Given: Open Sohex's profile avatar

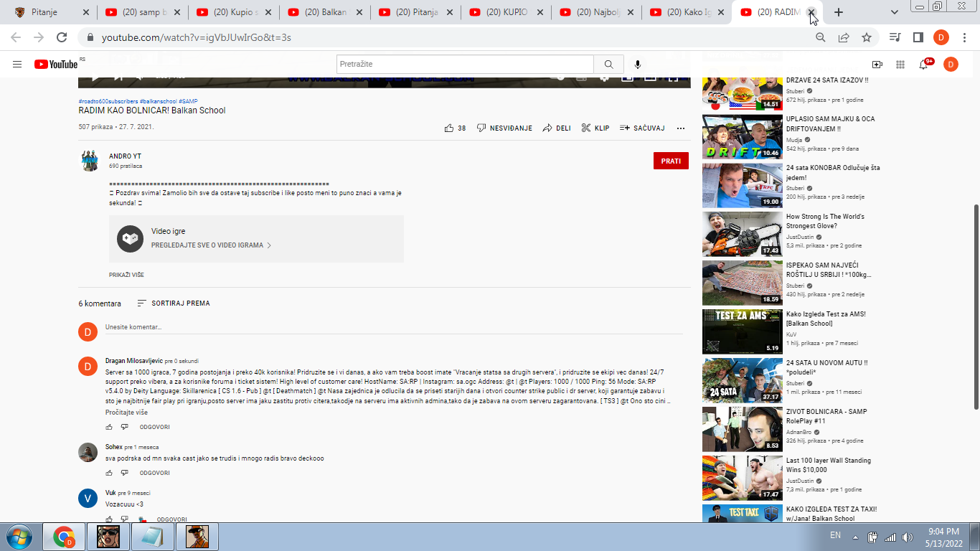Looking at the screenshot, I should (88, 453).
